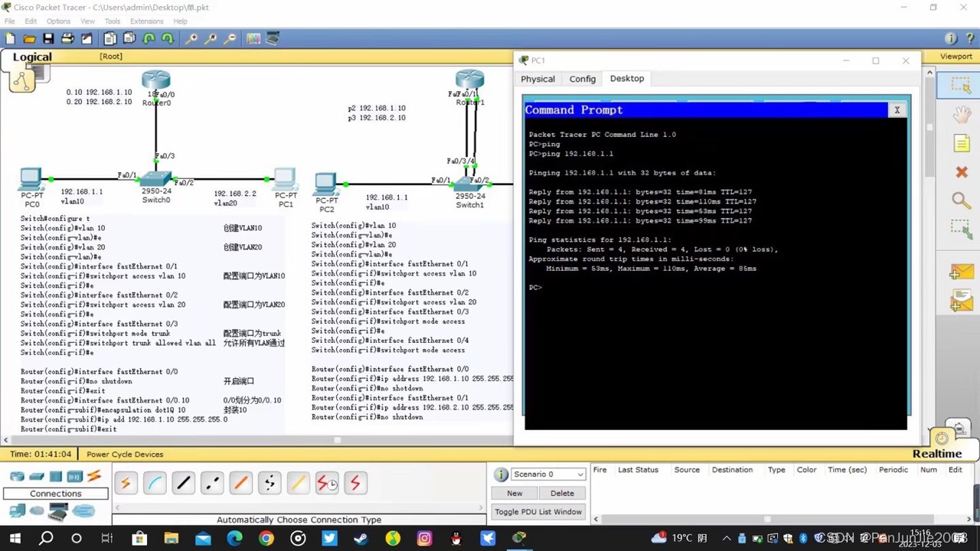Open the network info icon at top right
This screenshot has height=551, width=980.
point(950,38)
